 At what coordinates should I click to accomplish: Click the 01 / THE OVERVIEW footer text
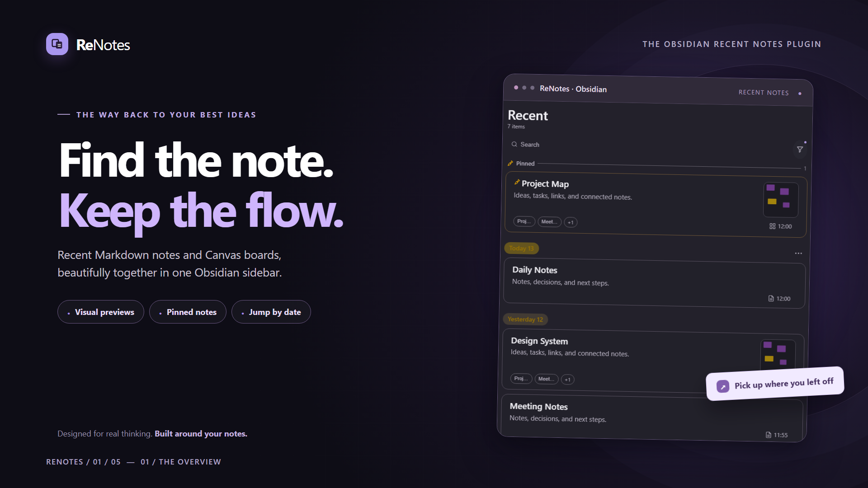click(181, 462)
